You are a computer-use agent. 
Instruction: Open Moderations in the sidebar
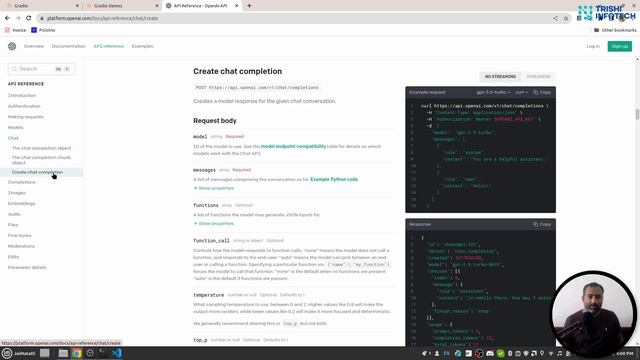click(x=21, y=246)
